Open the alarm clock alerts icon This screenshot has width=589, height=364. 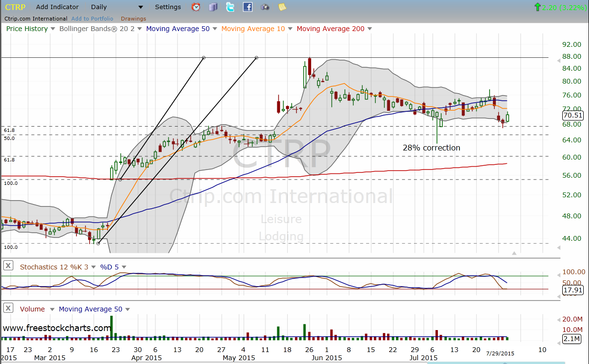point(196,7)
